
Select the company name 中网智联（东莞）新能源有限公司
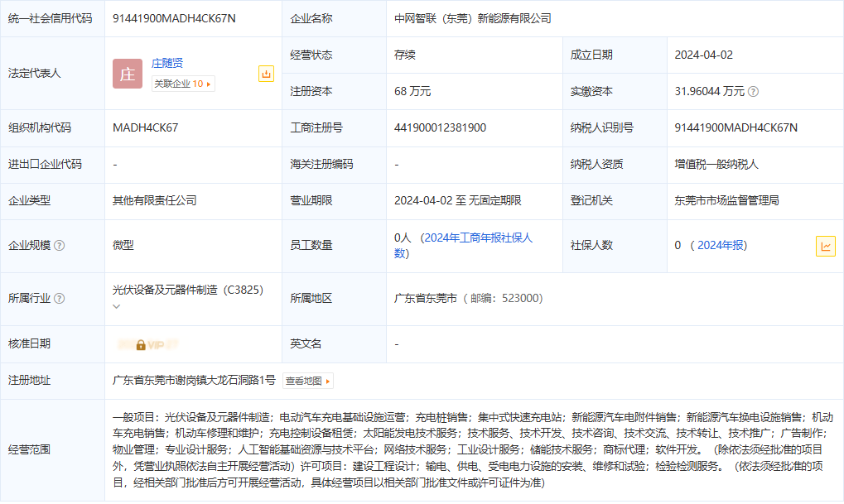click(x=473, y=18)
